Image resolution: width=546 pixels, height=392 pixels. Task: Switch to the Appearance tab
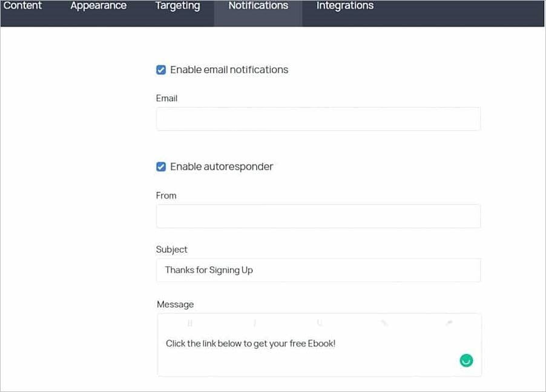coord(99,6)
